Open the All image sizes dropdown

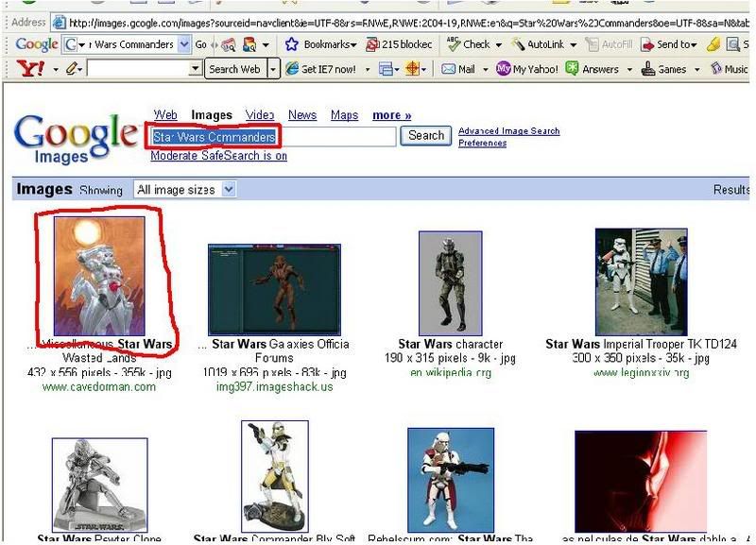(185, 189)
